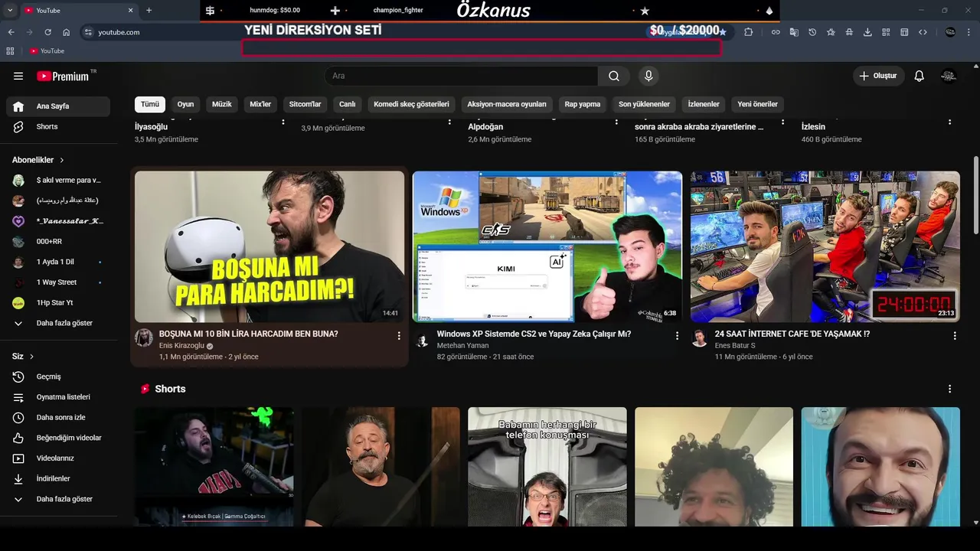Select the Mix'ler filter chip
The image size is (980, 551).
pos(260,104)
